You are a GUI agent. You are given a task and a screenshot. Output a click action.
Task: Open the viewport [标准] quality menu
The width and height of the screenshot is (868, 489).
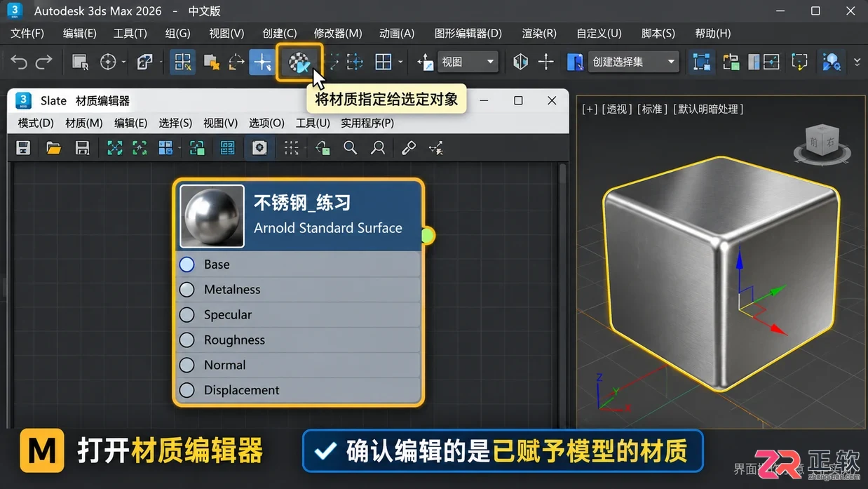coord(651,109)
